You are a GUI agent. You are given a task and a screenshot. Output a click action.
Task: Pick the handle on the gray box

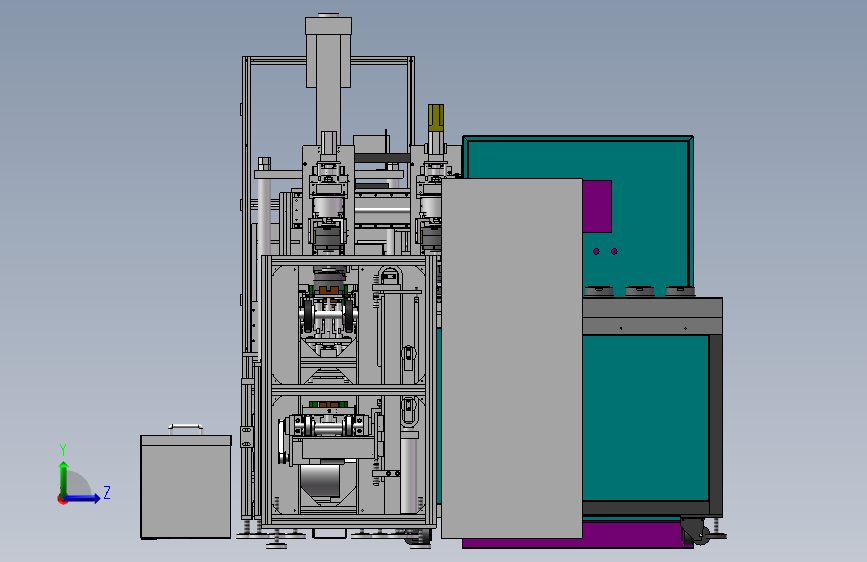pos(185,428)
